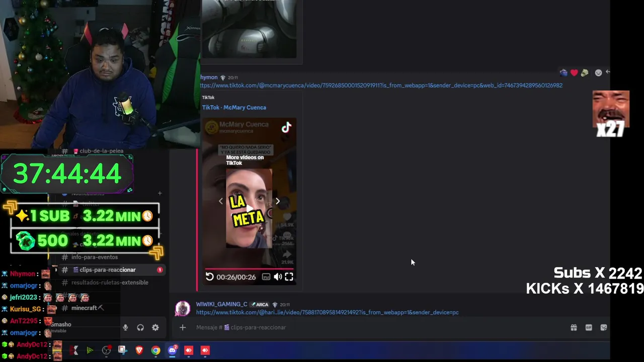Click the ARCA role tag badge

click(x=260, y=305)
